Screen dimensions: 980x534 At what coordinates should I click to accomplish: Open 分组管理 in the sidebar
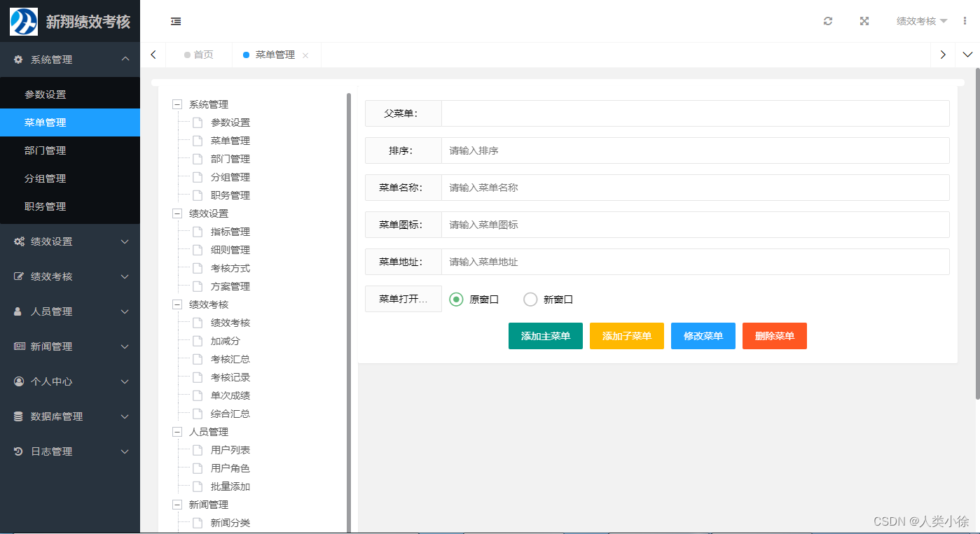pyautogui.click(x=70, y=178)
